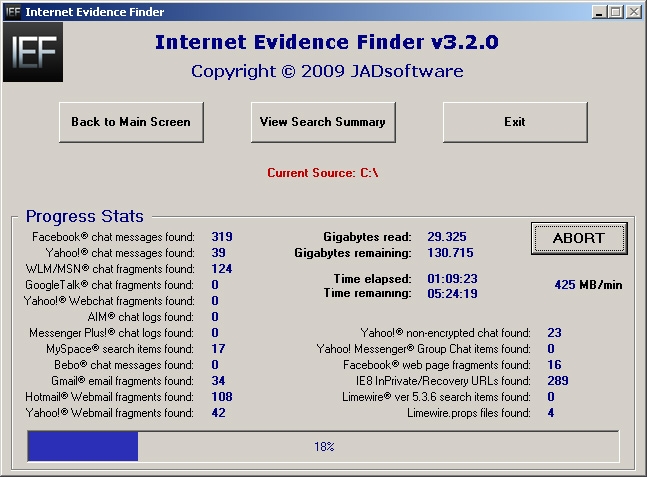Viewport: 647px width, 477px height.
Task: Click Limewire ver 5.3.6 search items label
Action: (436, 397)
